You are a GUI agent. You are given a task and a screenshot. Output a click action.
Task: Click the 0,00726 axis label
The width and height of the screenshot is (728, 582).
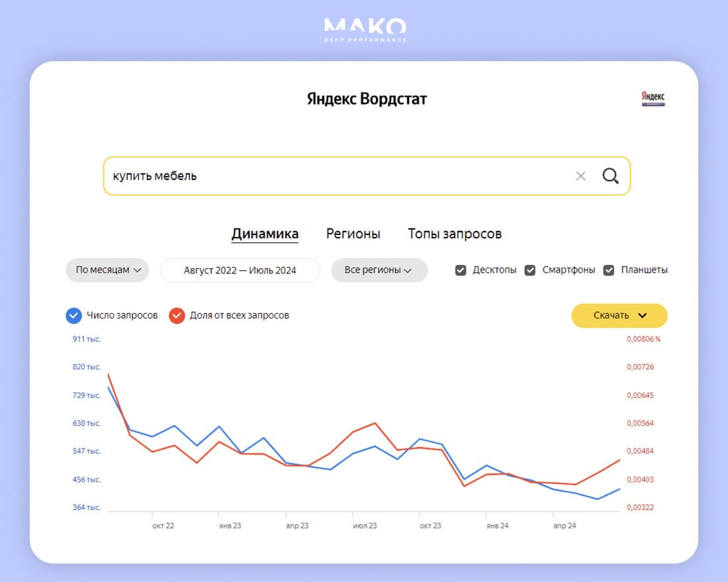click(x=640, y=367)
